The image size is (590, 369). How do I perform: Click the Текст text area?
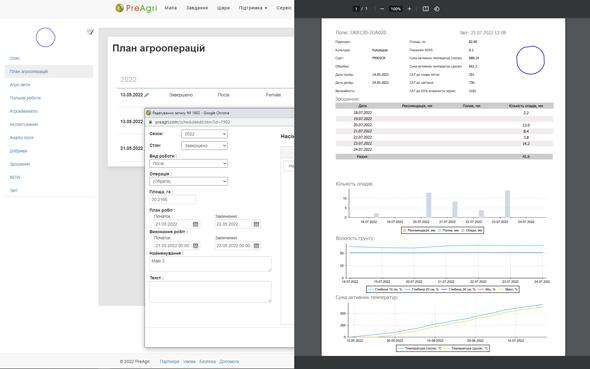tap(210, 292)
